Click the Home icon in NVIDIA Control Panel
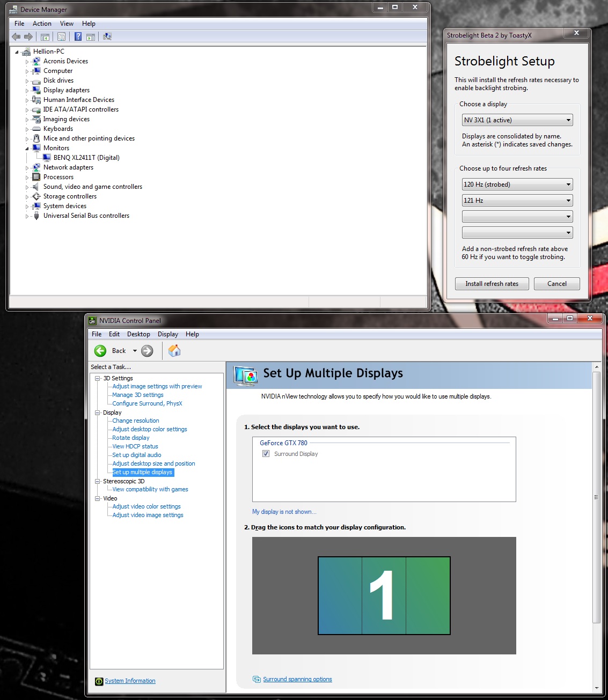Viewport: 608px width, 700px height. [174, 351]
